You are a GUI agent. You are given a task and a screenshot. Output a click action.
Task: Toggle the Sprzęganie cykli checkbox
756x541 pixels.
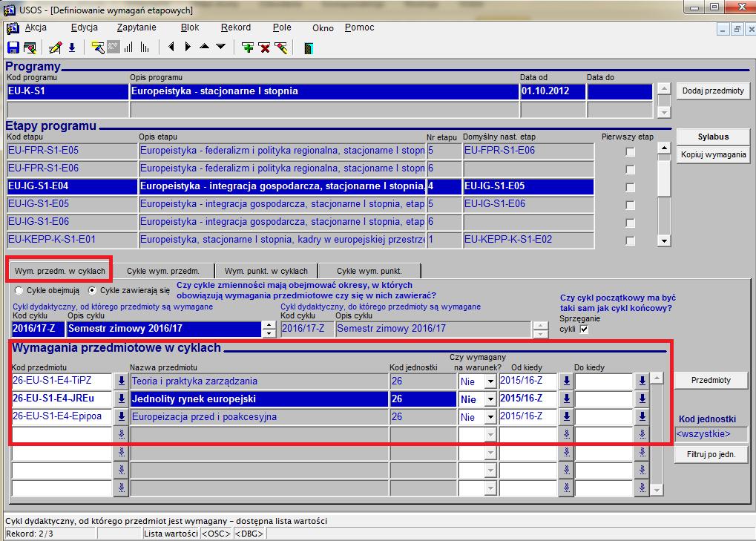click(x=585, y=329)
